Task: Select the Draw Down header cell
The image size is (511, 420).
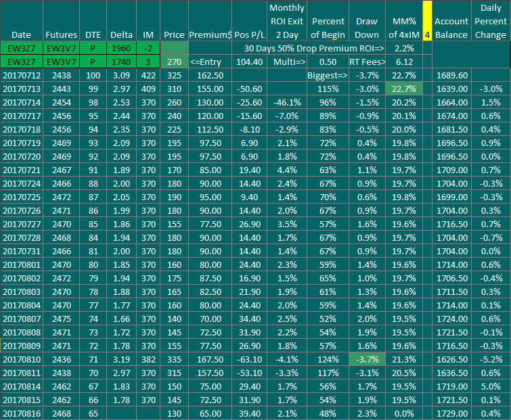Action: (367, 21)
